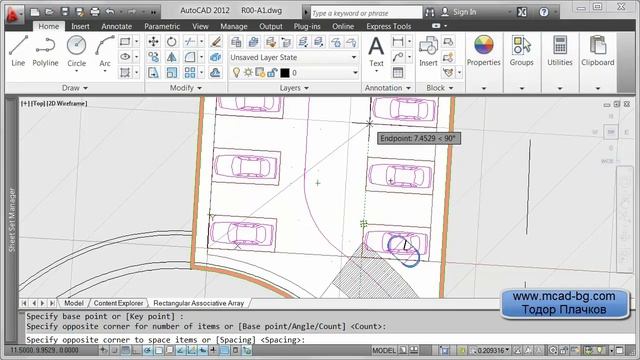The width and height of the screenshot is (640, 360).
Task: Select the Trim tool
Action: (x=190, y=41)
